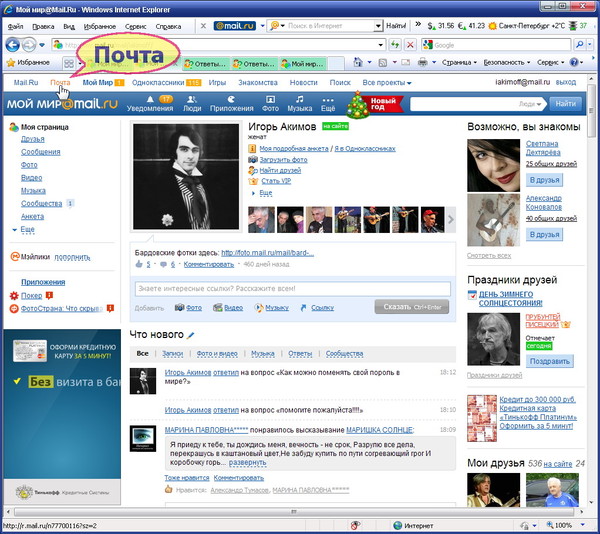Click the Найти search button
This screenshot has width=600, height=534.
566,104
